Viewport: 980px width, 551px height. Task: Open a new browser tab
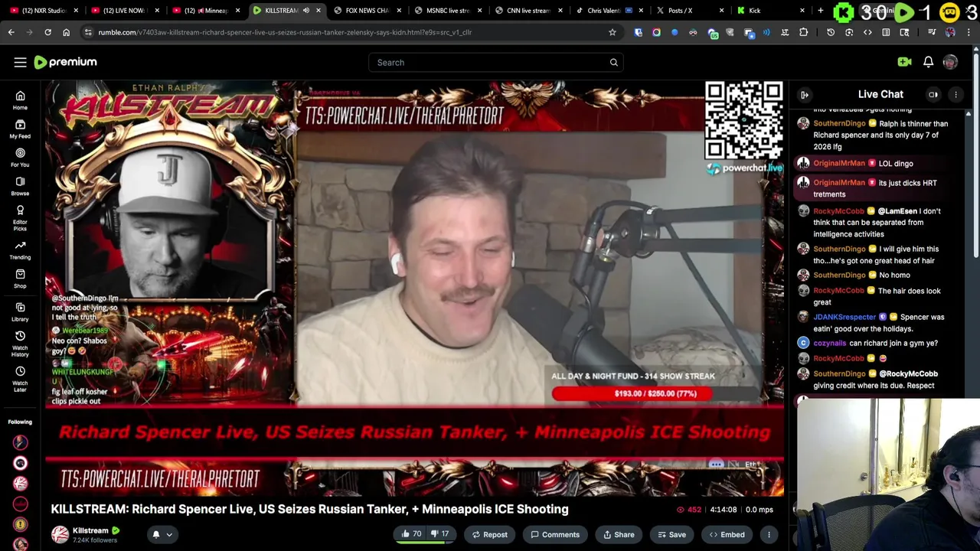point(820,11)
